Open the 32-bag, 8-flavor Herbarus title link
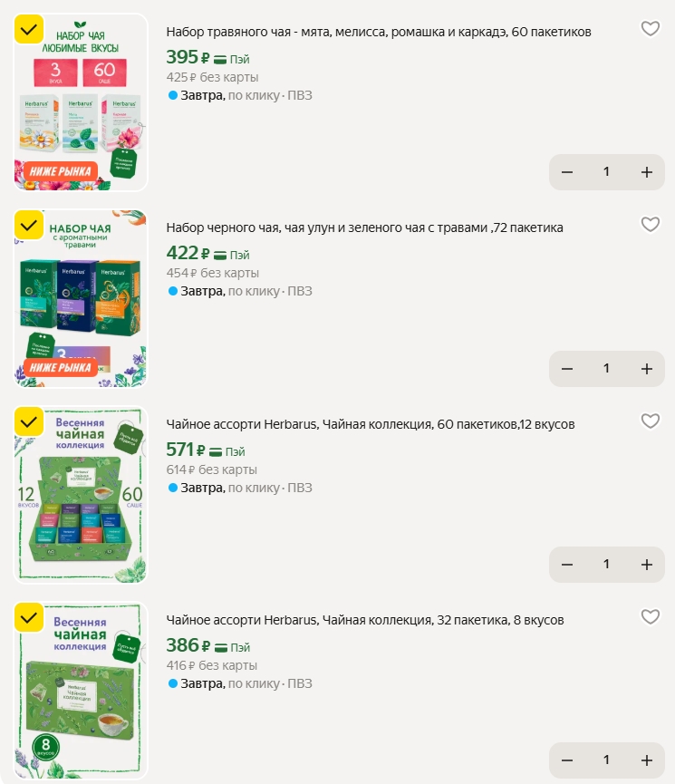This screenshot has height=784, width=675. pyautogui.click(x=365, y=620)
